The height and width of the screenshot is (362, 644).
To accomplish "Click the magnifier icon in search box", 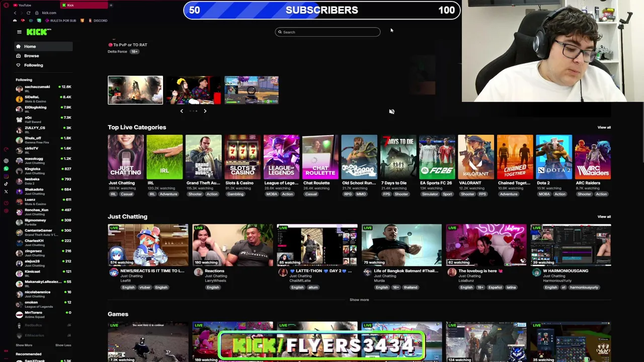I will (x=280, y=32).
